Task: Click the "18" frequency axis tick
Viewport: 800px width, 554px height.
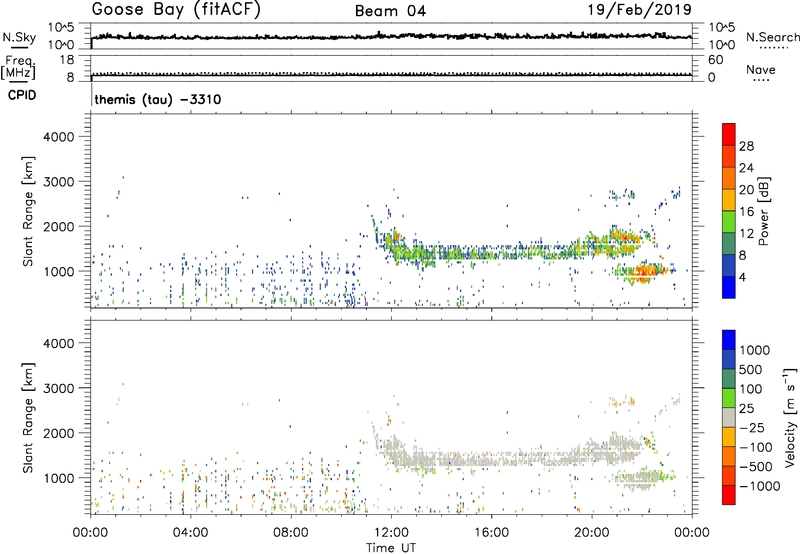Action: (67, 60)
